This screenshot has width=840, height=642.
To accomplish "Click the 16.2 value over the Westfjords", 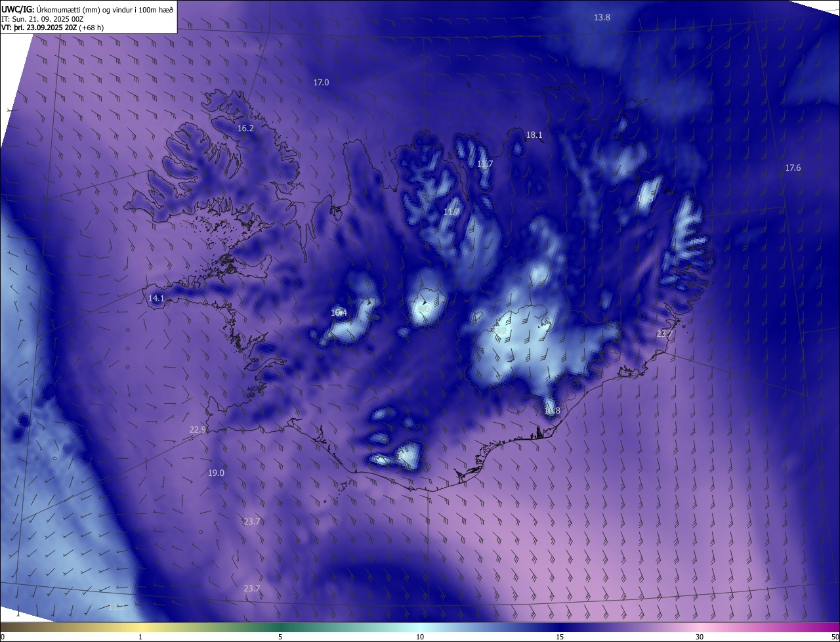I will tap(245, 129).
